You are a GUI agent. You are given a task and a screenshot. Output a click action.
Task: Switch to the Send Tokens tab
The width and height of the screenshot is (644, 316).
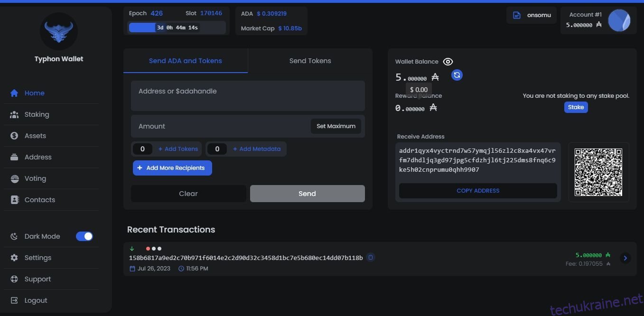(310, 61)
